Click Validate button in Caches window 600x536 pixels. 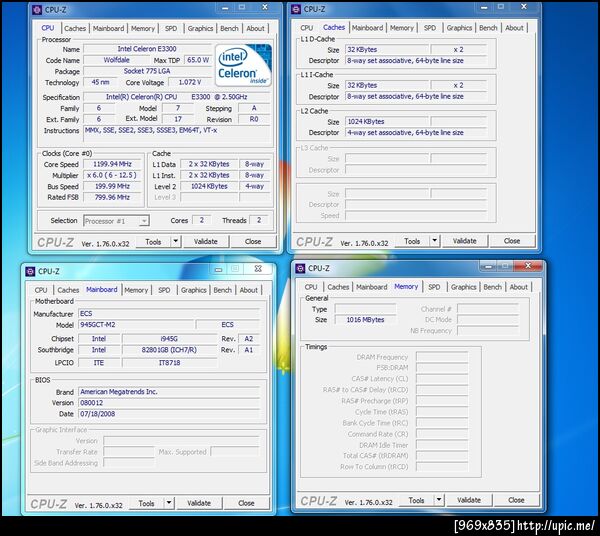pos(465,241)
